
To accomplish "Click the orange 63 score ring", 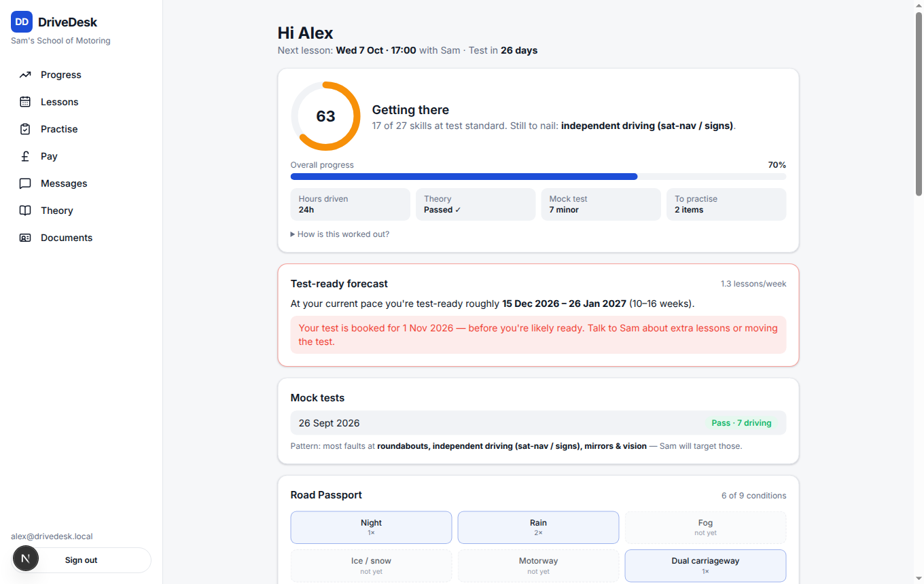I will coord(326,116).
